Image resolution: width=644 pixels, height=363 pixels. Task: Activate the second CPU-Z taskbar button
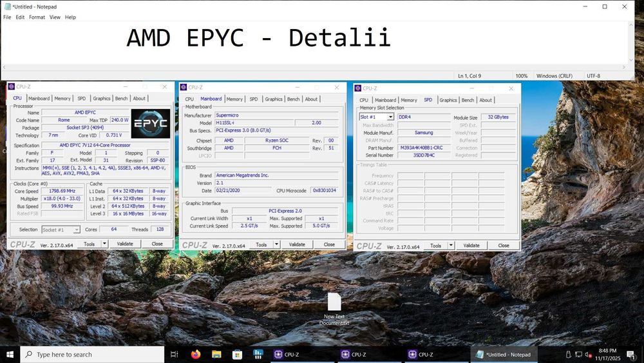coord(370,355)
